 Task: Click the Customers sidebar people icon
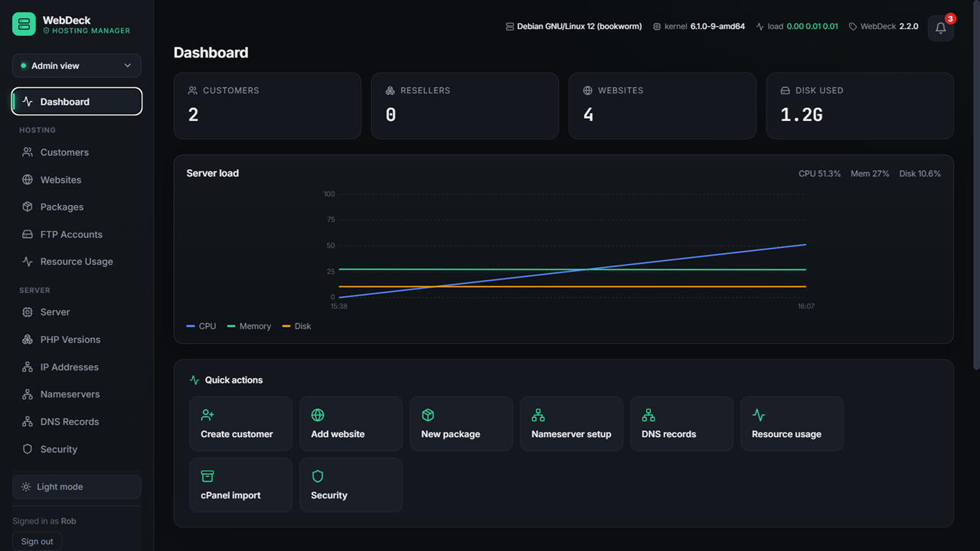tap(28, 152)
